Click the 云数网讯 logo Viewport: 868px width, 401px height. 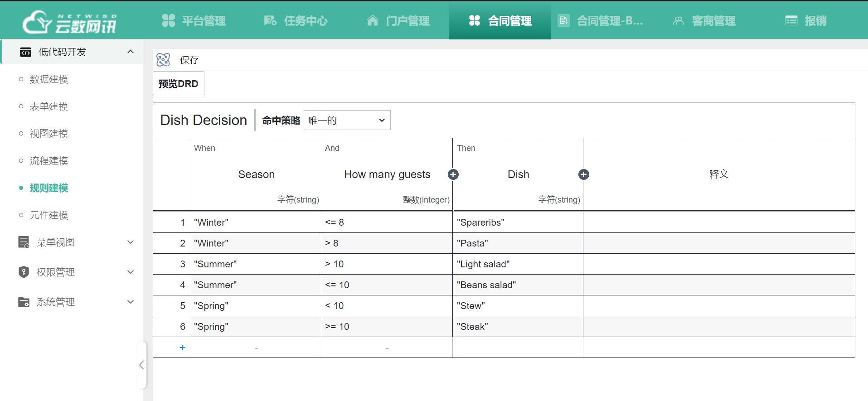pos(70,21)
